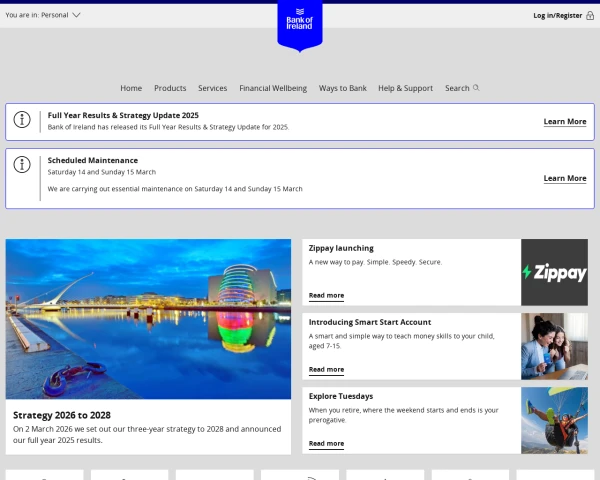Open the Help & Support menu
Image resolution: width=600 pixels, height=480 pixels.
click(406, 88)
